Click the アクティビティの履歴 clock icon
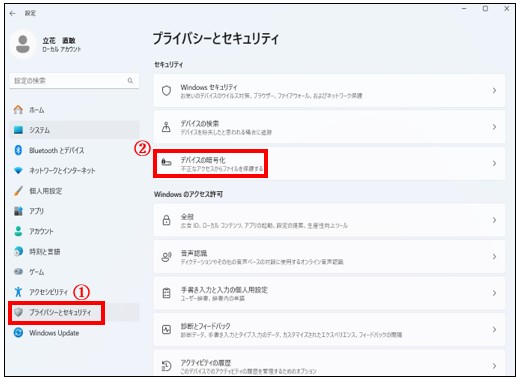 pos(166,366)
